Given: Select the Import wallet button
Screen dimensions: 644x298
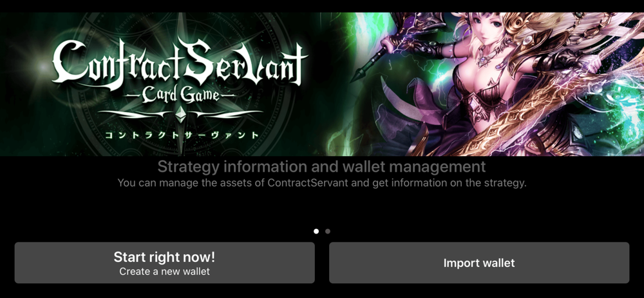Looking at the screenshot, I should pyautogui.click(x=479, y=263).
